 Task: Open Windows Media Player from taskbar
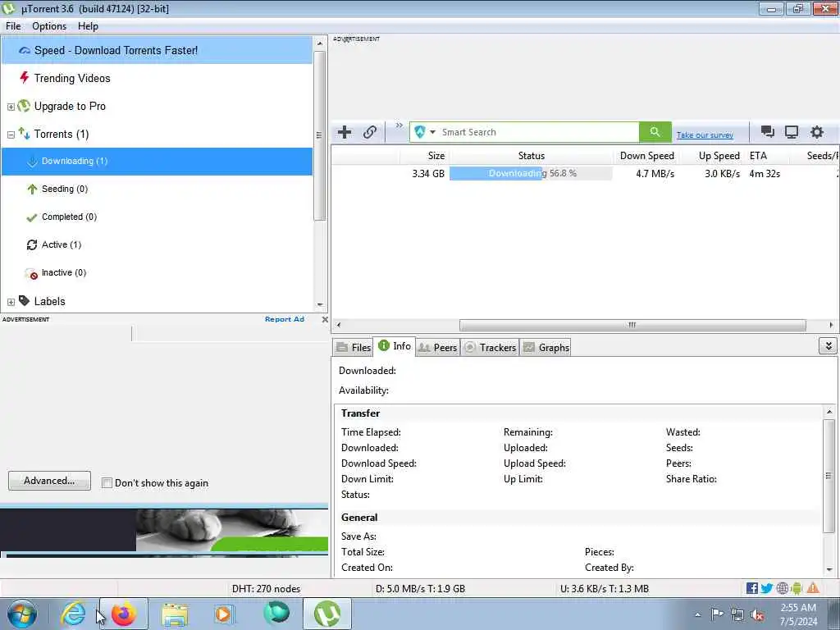click(223, 614)
